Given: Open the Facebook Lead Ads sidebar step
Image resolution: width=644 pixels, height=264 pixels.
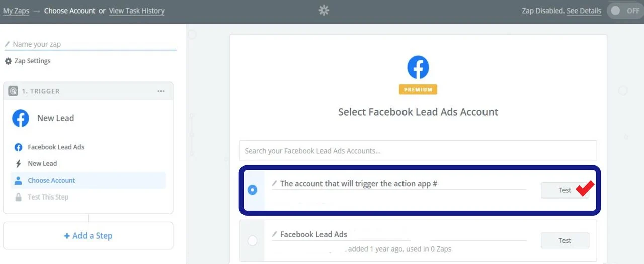Looking at the screenshot, I should [x=55, y=147].
